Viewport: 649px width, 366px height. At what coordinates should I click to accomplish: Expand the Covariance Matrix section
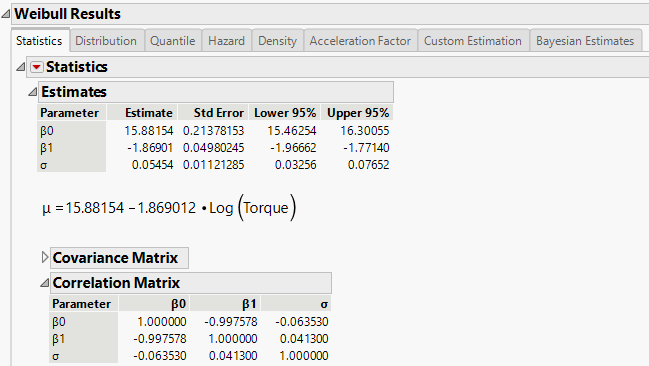tap(45, 258)
